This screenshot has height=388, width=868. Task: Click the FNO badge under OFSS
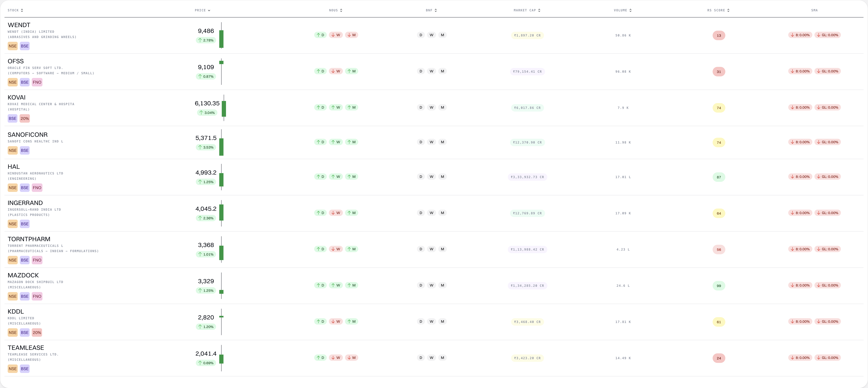pyautogui.click(x=37, y=82)
